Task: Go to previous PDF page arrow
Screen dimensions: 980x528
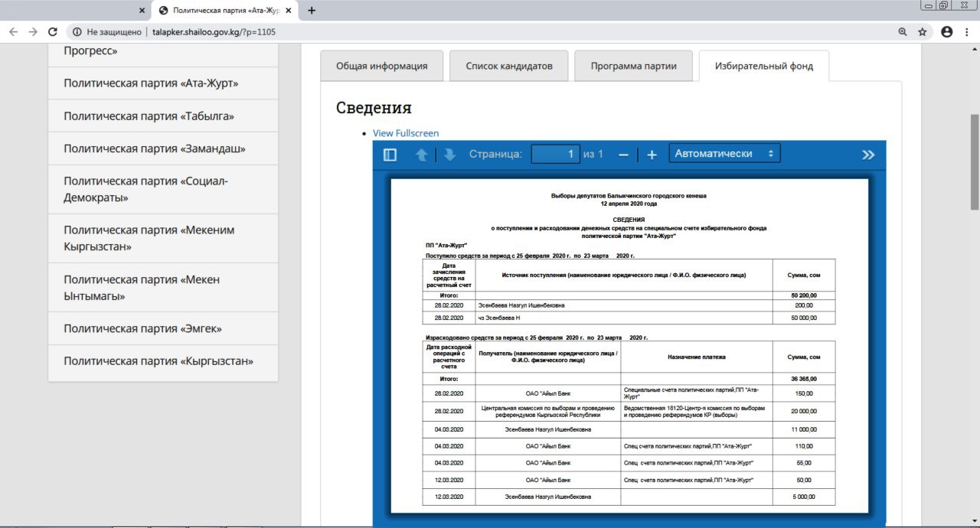Action: pos(421,155)
